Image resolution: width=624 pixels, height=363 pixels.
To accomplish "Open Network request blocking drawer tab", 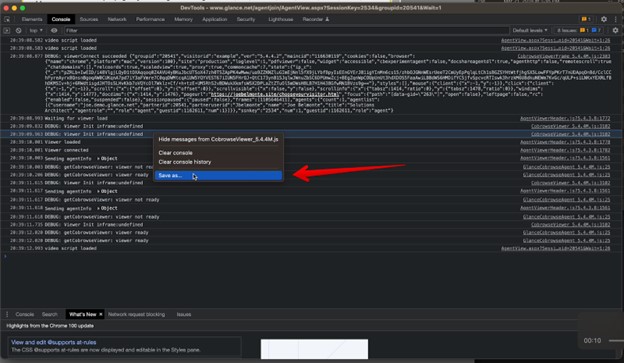I will pos(136,314).
